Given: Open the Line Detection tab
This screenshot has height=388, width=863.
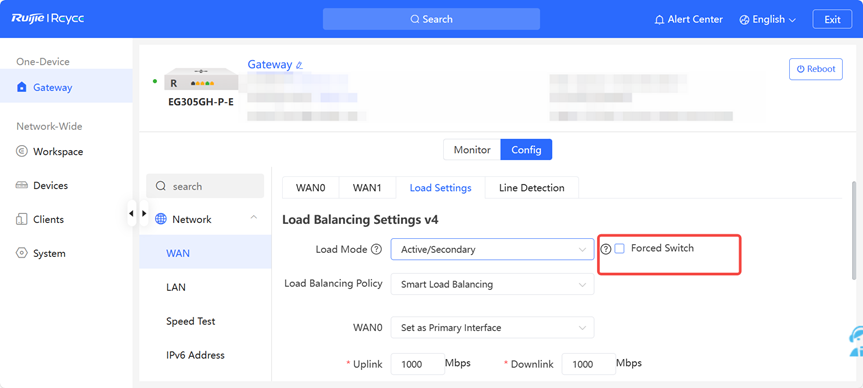Looking at the screenshot, I should [x=532, y=188].
